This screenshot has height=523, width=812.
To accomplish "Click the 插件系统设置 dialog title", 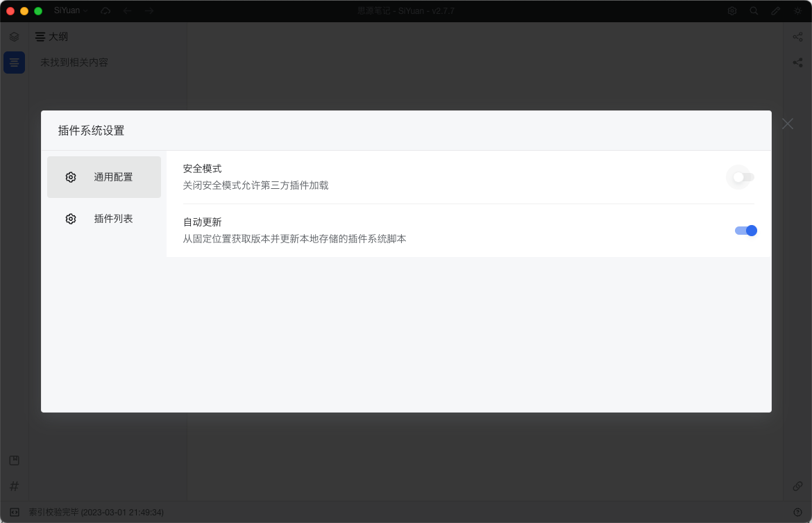I will pyautogui.click(x=91, y=131).
